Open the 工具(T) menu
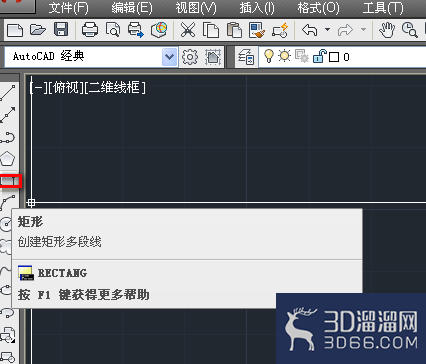Viewport: 426px width, 364px height. 383,8
